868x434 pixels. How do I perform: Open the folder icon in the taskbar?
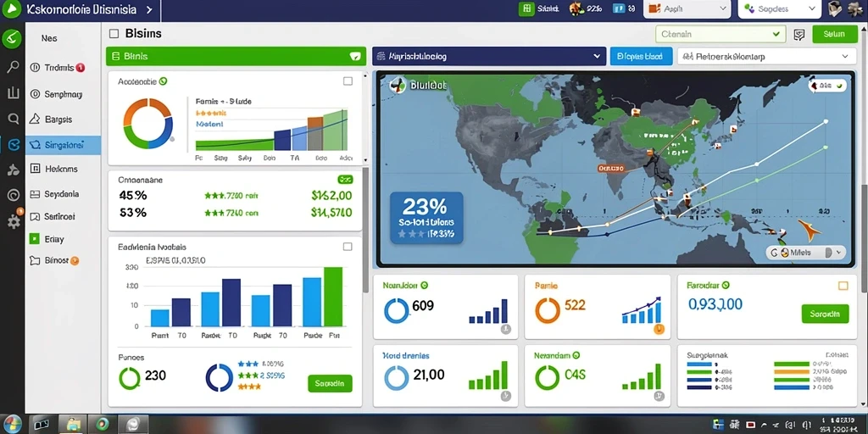pyautogui.click(x=73, y=425)
